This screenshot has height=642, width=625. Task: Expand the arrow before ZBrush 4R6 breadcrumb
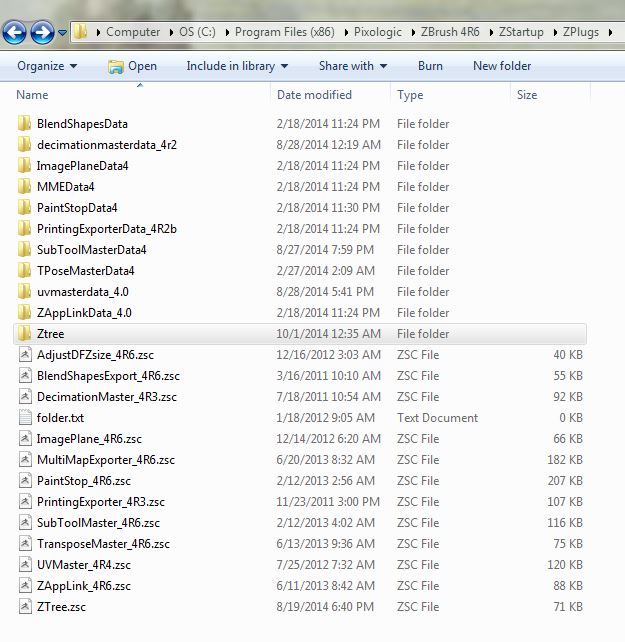[x=413, y=32]
